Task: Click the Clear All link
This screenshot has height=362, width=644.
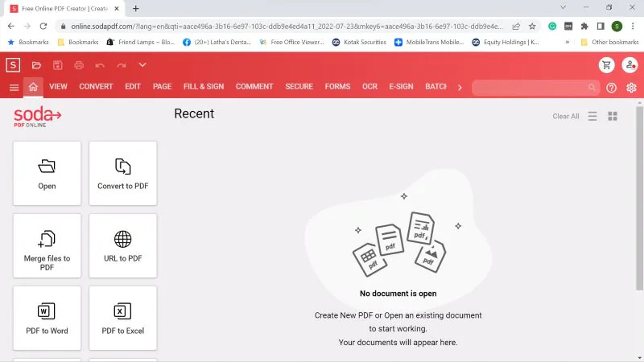Action: coord(566,116)
